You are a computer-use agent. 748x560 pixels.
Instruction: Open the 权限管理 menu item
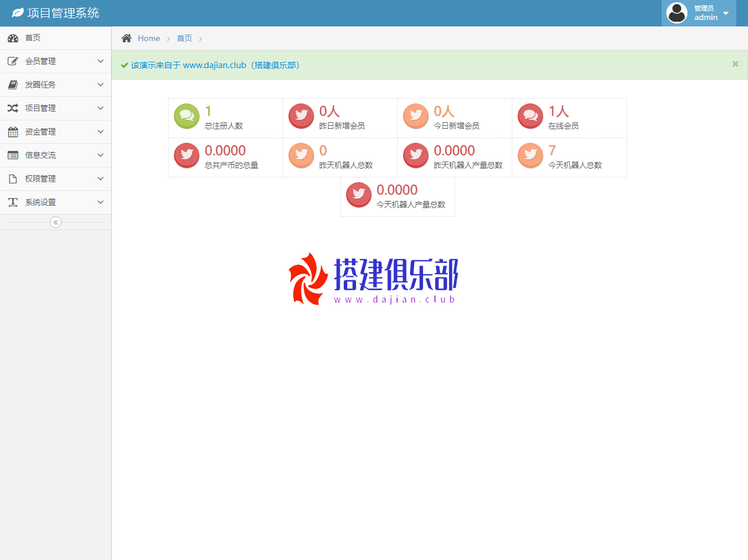click(x=55, y=179)
